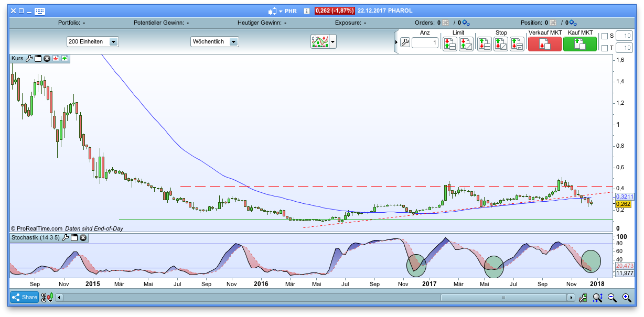Open Kurs panel wrench settings
The height and width of the screenshot is (317, 644).
coord(29,59)
